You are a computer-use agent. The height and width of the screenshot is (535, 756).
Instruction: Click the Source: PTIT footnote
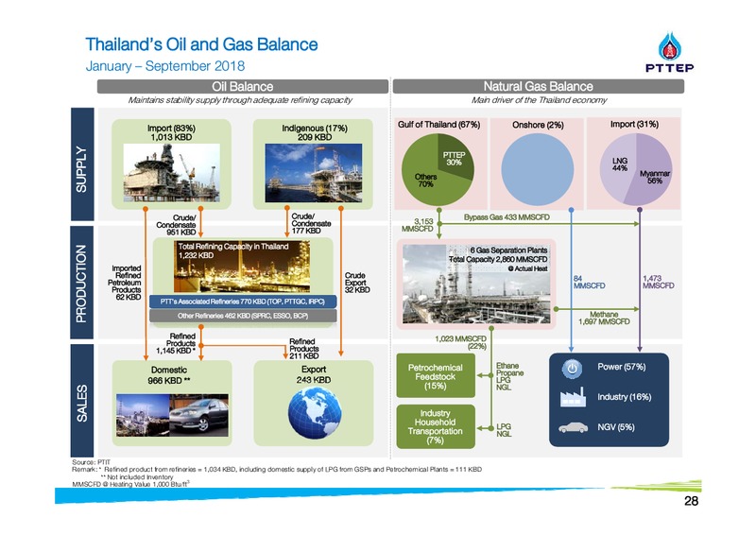tap(91, 462)
